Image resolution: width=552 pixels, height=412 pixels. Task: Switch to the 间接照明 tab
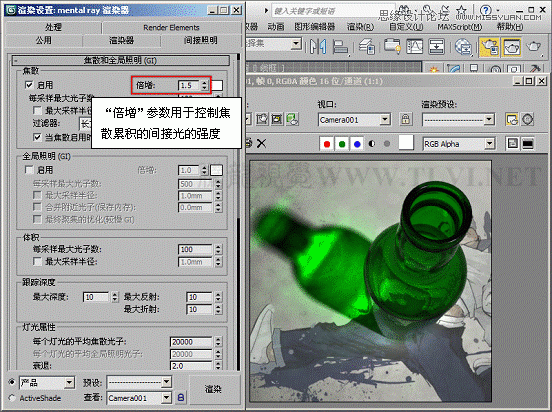[x=201, y=40]
